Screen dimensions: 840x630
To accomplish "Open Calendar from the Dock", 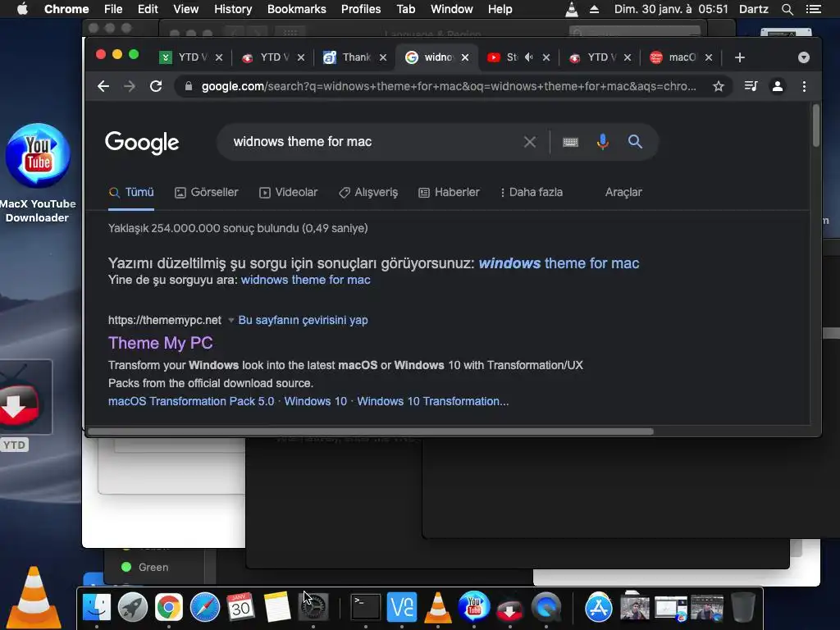I will 240,608.
